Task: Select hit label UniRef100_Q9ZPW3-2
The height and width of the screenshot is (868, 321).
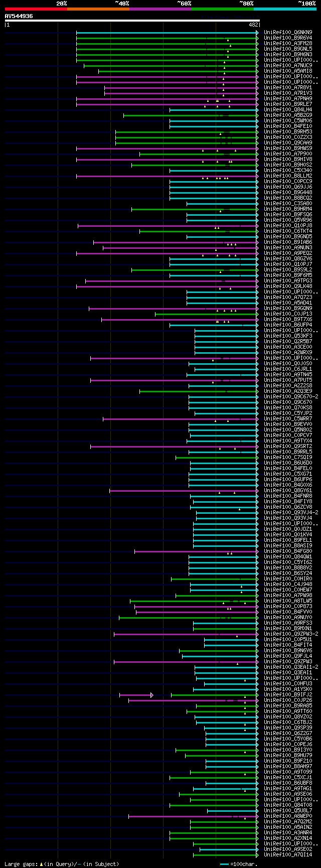Action: tap(291, 634)
